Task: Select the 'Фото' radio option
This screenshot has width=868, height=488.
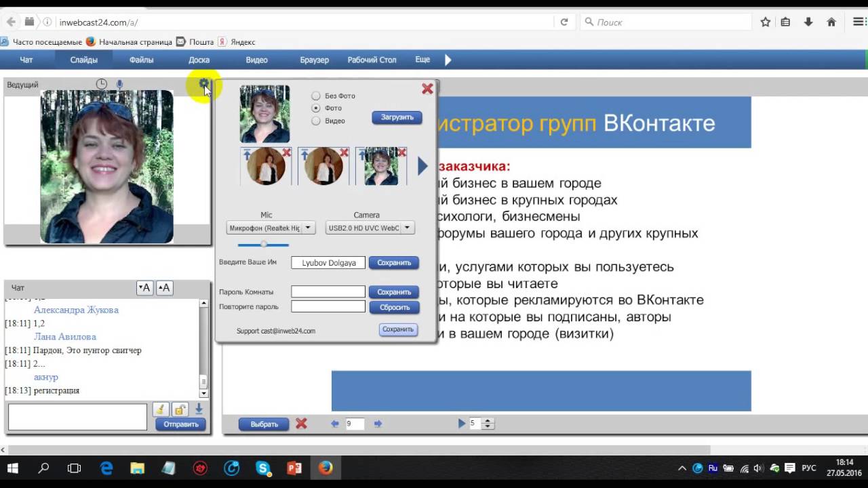Action: coord(316,108)
